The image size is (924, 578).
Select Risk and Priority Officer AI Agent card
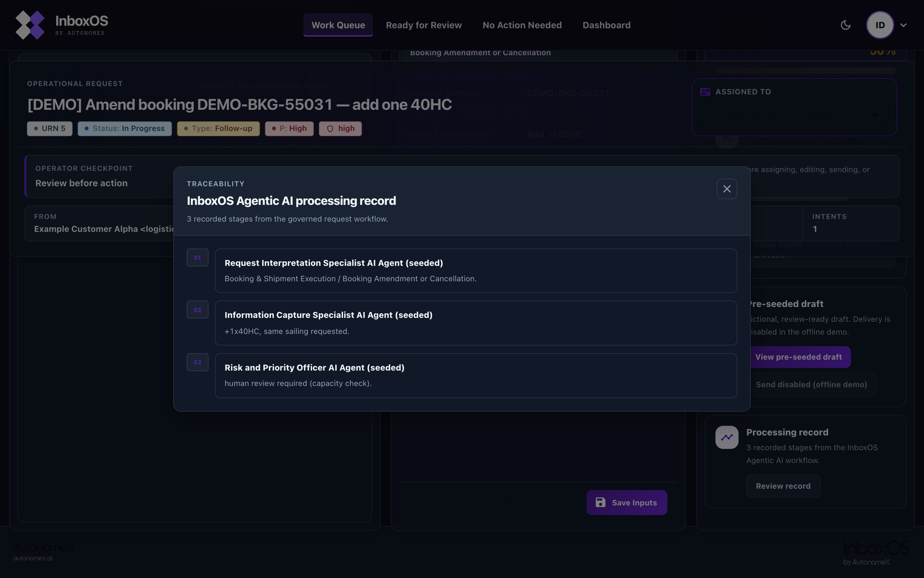[476, 375]
